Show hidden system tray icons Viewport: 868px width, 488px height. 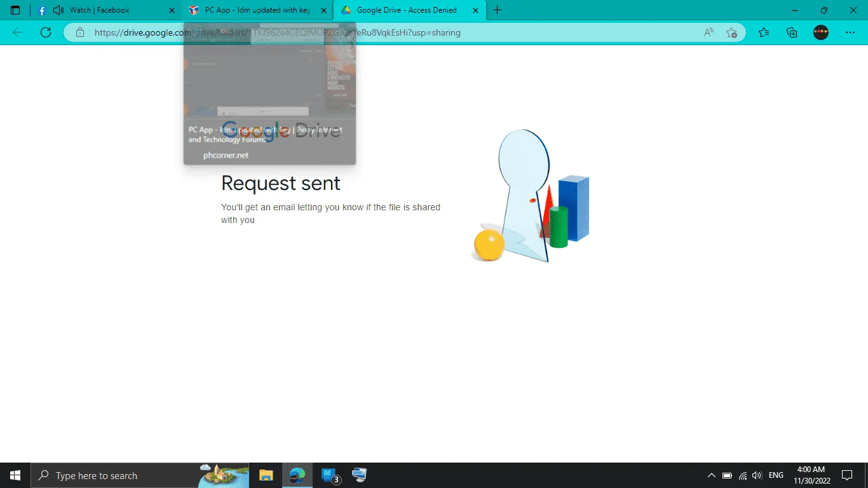click(x=712, y=475)
